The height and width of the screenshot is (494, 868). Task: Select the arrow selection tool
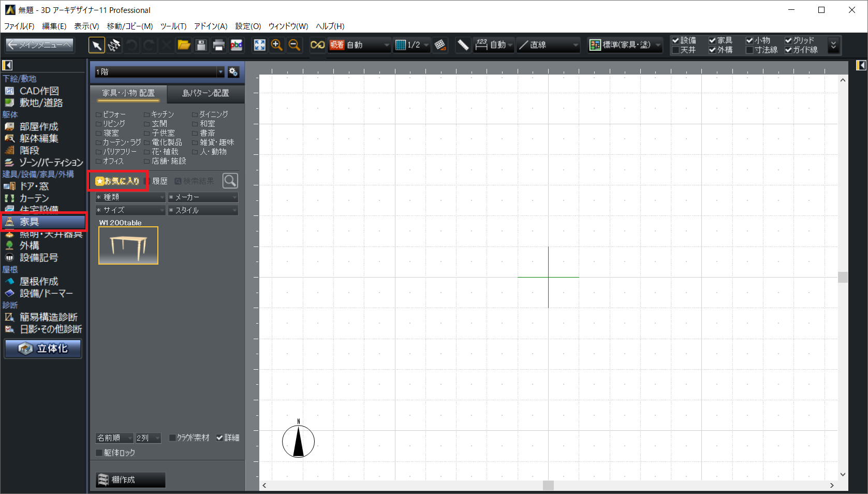(96, 46)
